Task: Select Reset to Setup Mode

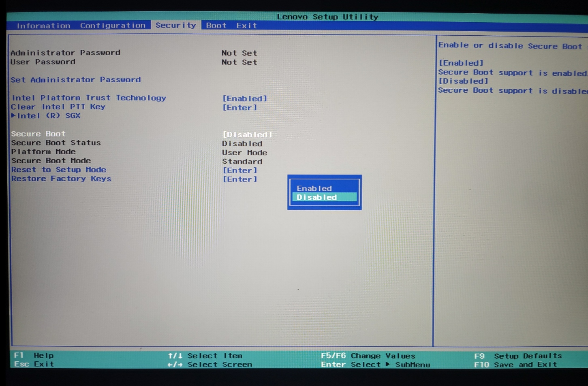Action: [x=59, y=170]
